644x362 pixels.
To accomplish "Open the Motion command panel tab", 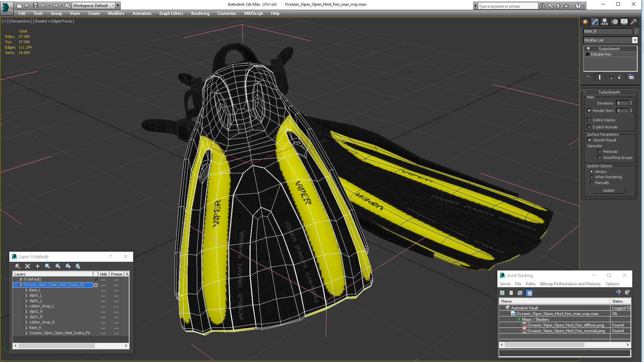I will point(614,22).
